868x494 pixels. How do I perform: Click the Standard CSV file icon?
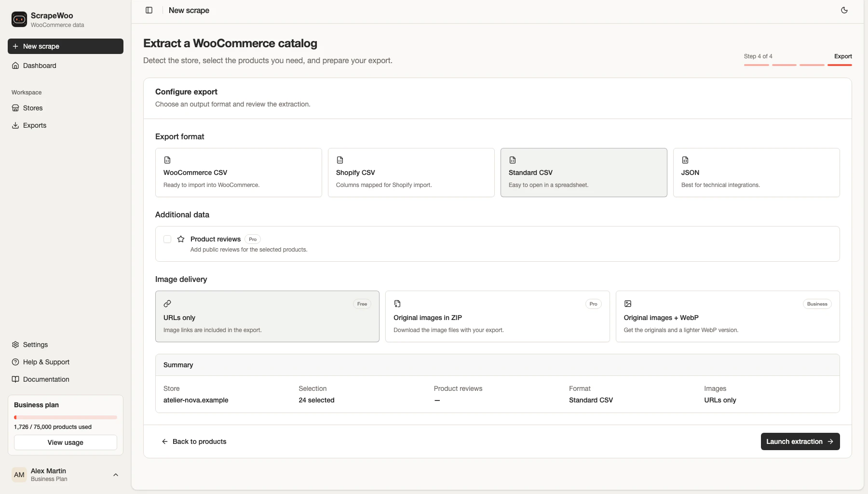click(513, 160)
